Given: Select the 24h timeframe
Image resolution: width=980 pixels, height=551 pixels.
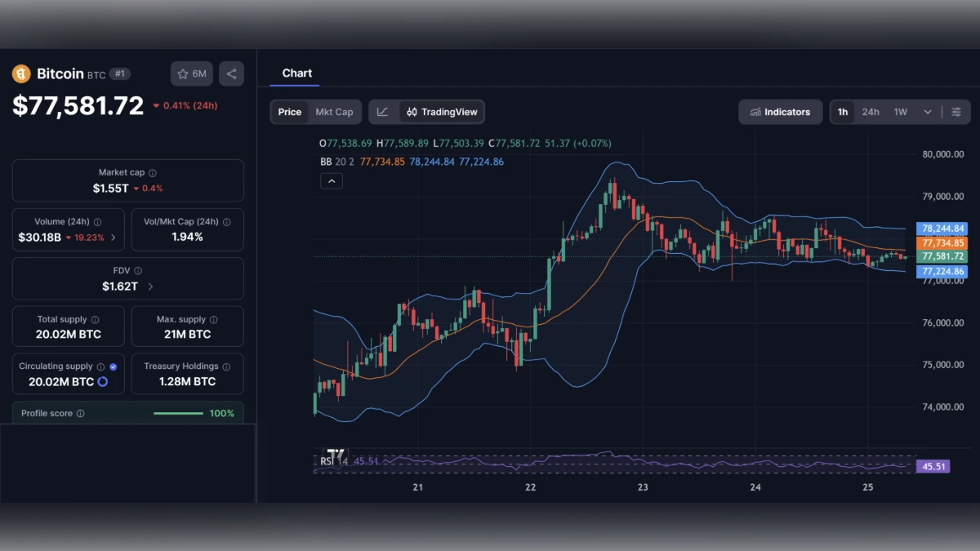Looking at the screenshot, I should click(x=871, y=112).
